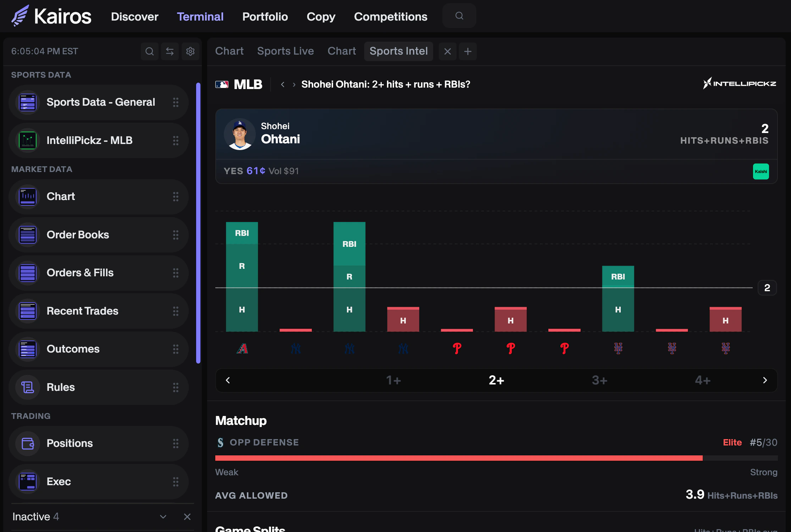Click the MLB league logo
This screenshot has width=791, height=532.
pos(222,84)
